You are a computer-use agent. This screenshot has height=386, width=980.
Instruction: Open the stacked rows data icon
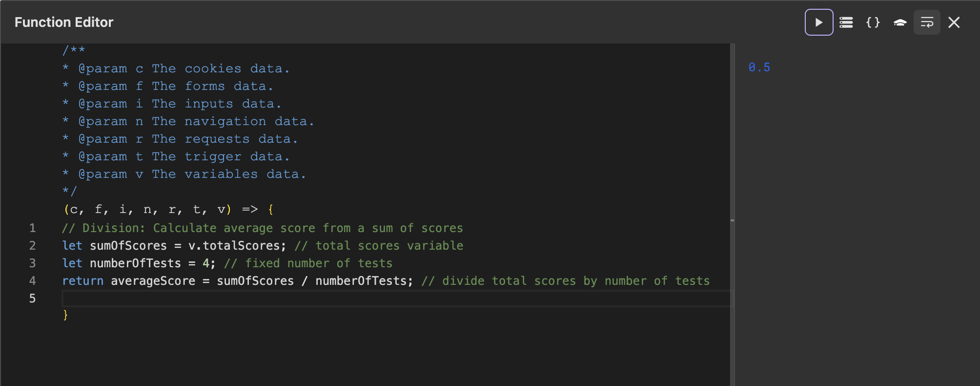846,22
